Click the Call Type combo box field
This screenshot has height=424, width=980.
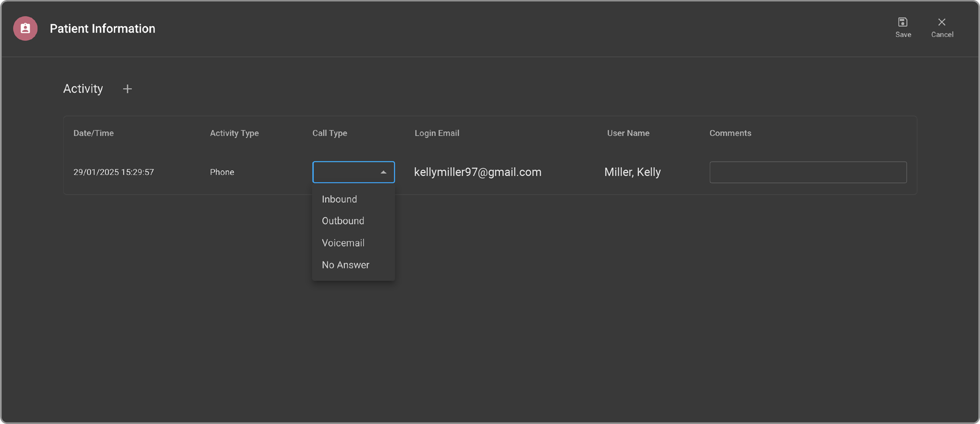[345, 172]
